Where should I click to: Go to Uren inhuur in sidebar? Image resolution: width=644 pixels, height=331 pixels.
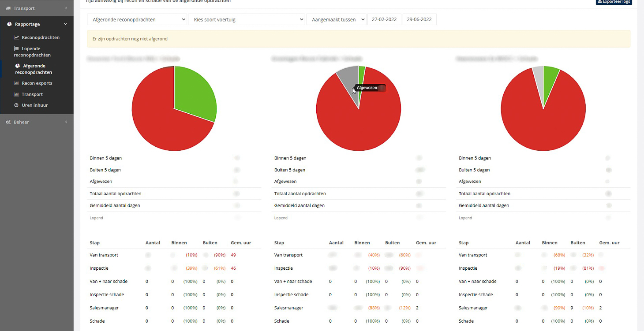click(x=34, y=105)
